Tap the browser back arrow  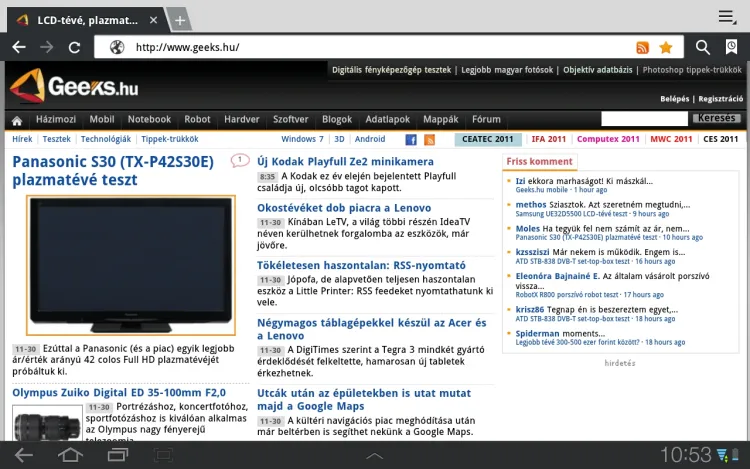point(18,47)
